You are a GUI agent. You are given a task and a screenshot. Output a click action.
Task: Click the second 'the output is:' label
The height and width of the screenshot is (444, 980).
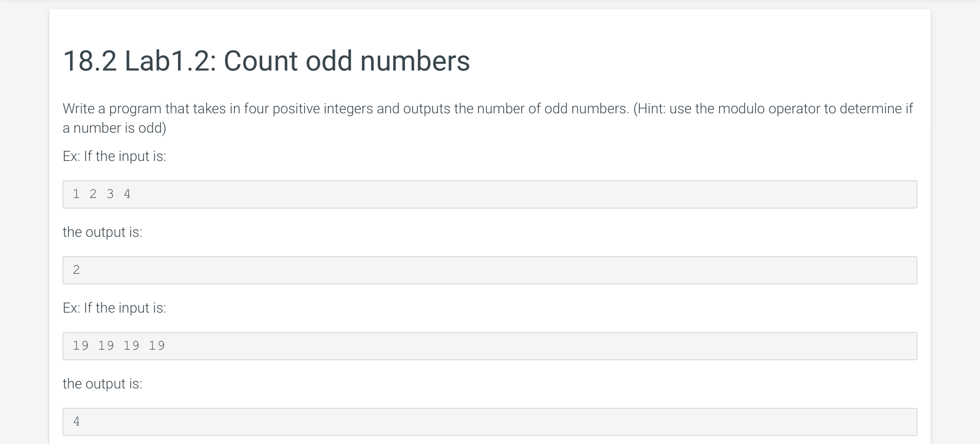103,384
